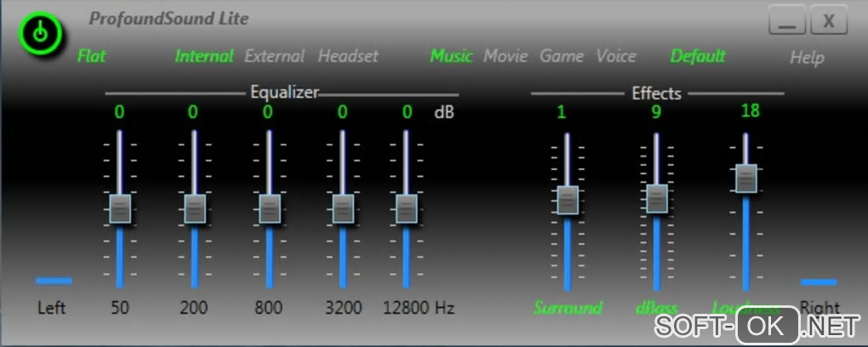Choose the Internal speaker output
The height and width of the screenshot is (347, 868).
203,56
